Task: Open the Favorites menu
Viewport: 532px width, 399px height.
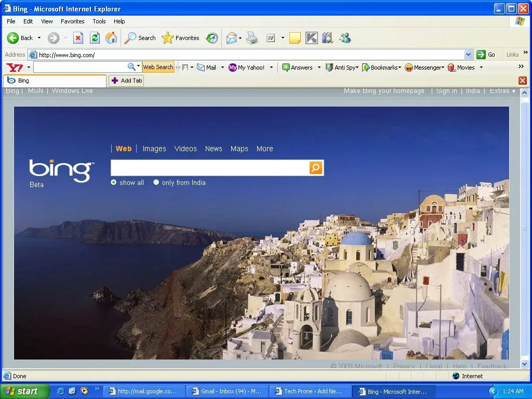Action: [x=73, y=21]
